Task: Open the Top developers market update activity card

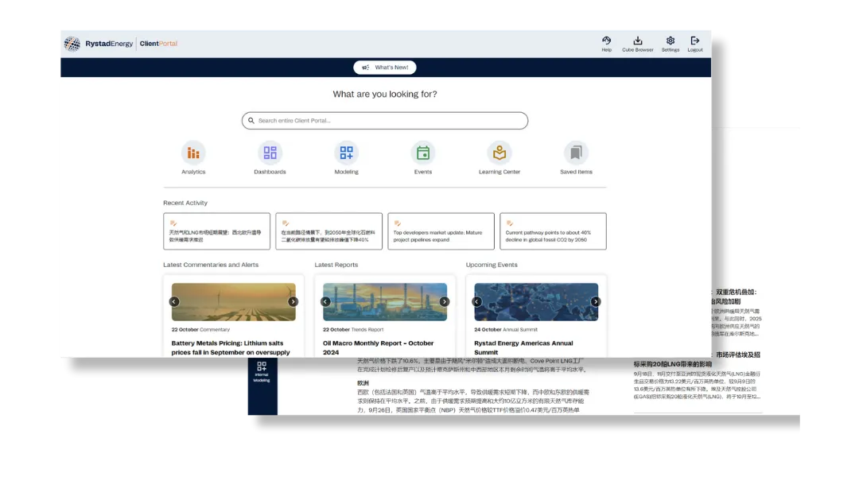Action: (x=441, y=231)
